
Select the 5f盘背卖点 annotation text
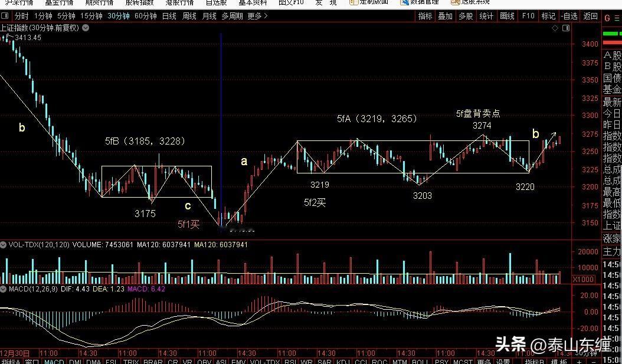[x=478, y=114]
